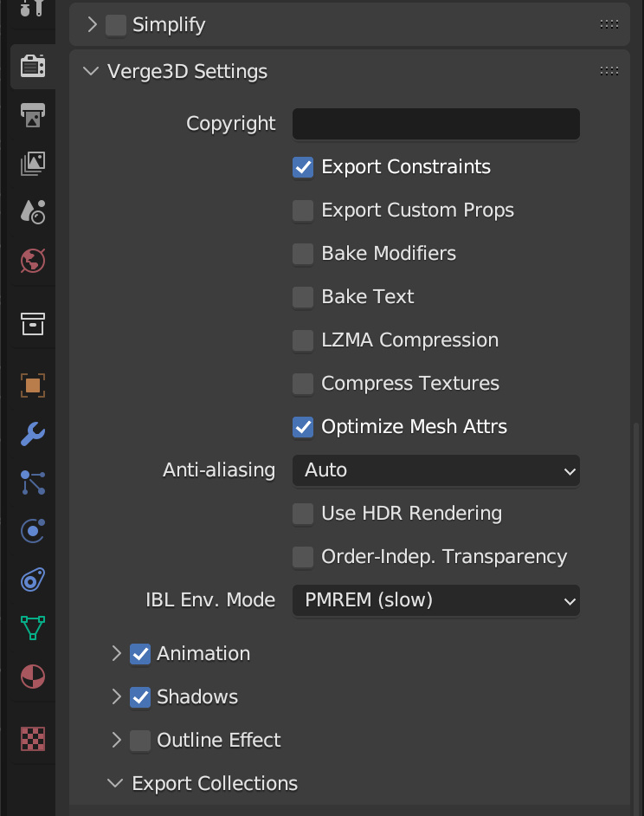The image size is (644, 816).
Task: Open the Particles properties tab
Action: click(33, 482)
